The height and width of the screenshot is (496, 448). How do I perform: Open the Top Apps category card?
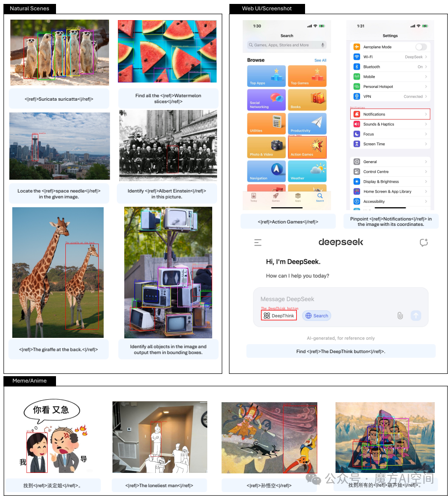point(266,76)
